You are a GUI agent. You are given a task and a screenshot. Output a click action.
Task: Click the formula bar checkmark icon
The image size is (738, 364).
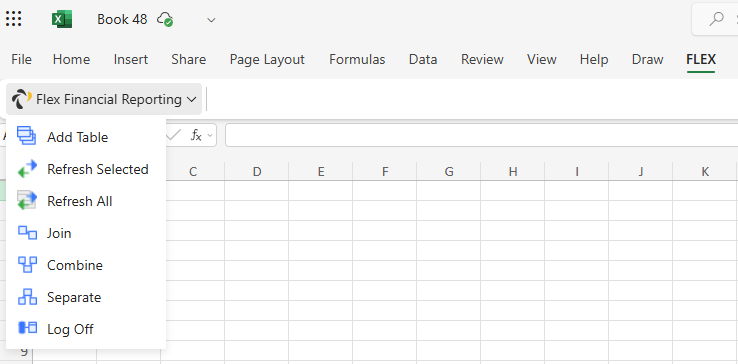tap(174, 136)
